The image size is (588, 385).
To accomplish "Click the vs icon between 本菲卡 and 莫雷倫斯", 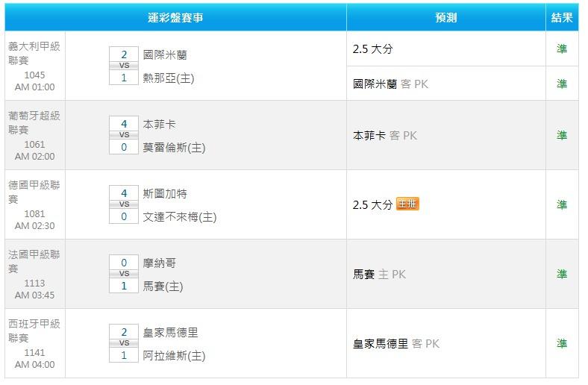I will pos(124,135).
